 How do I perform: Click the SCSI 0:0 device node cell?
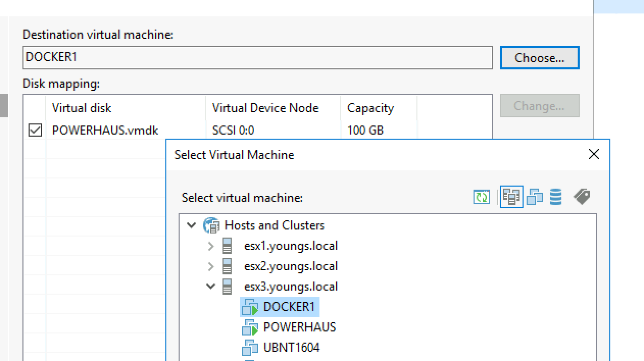click(x=233, y=131)
